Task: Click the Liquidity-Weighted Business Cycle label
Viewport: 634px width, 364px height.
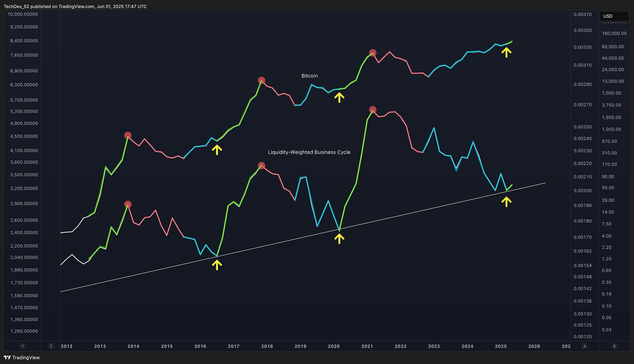Action: pos(309,152)
